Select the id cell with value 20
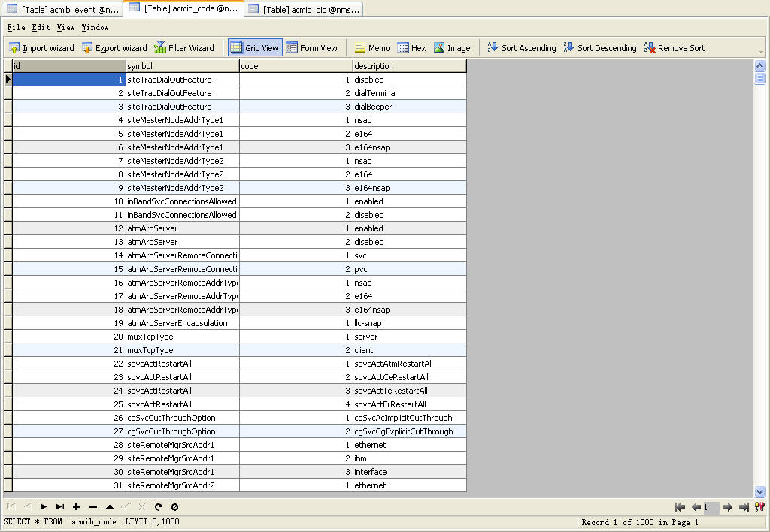 click(68, 337)
